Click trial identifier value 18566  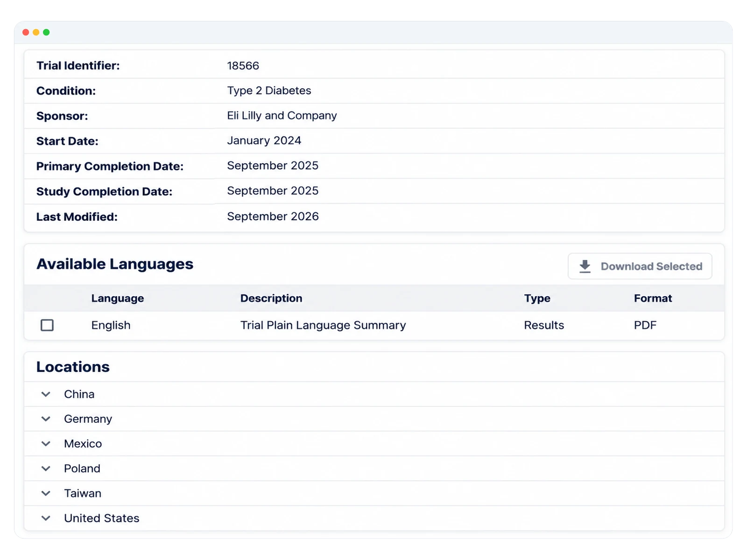(x=243, y=66)
